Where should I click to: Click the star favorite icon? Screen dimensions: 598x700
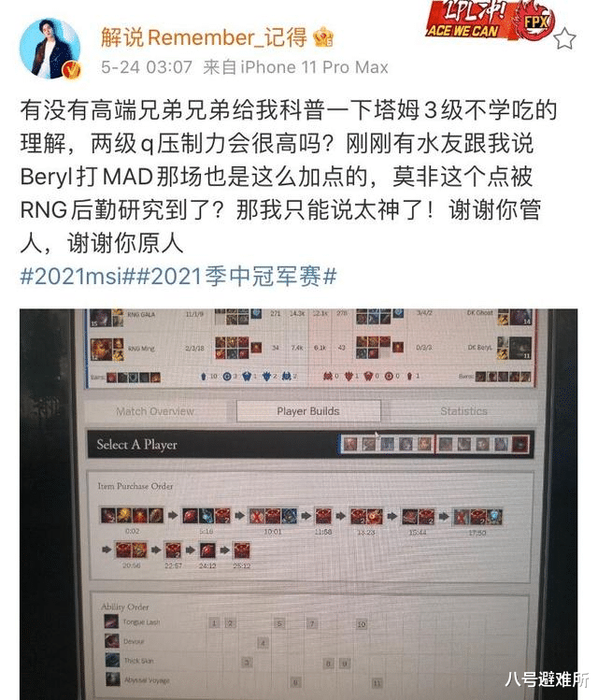coord(564,38)
